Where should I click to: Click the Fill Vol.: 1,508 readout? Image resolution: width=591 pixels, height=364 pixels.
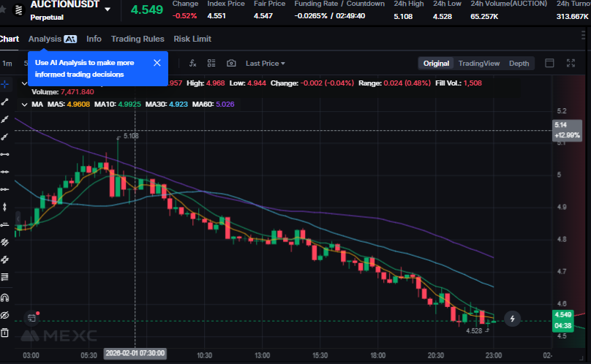(x=459, y=83)
